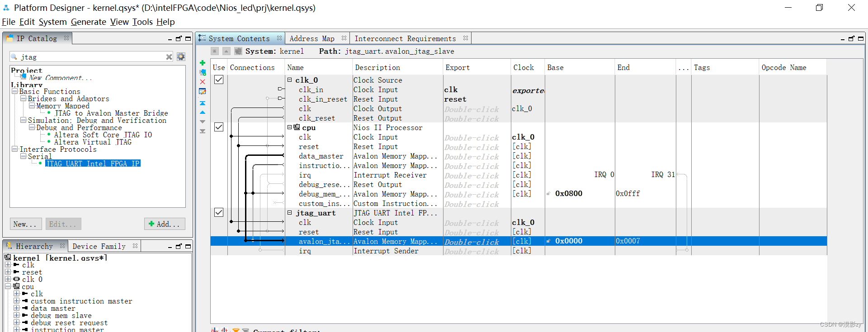Toggle connection dot on jtag_uart irq row

tap(260, 250)
